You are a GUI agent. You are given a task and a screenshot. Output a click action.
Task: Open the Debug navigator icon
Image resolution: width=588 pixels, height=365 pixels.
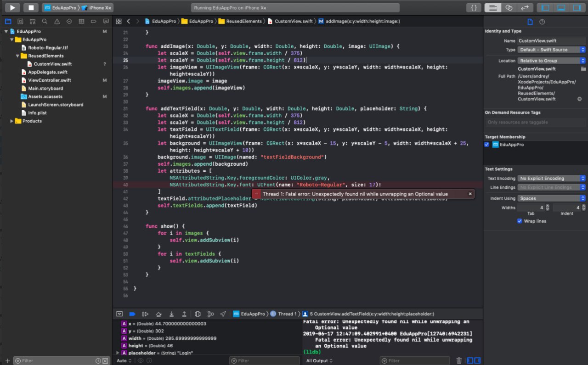coord(81,21)
